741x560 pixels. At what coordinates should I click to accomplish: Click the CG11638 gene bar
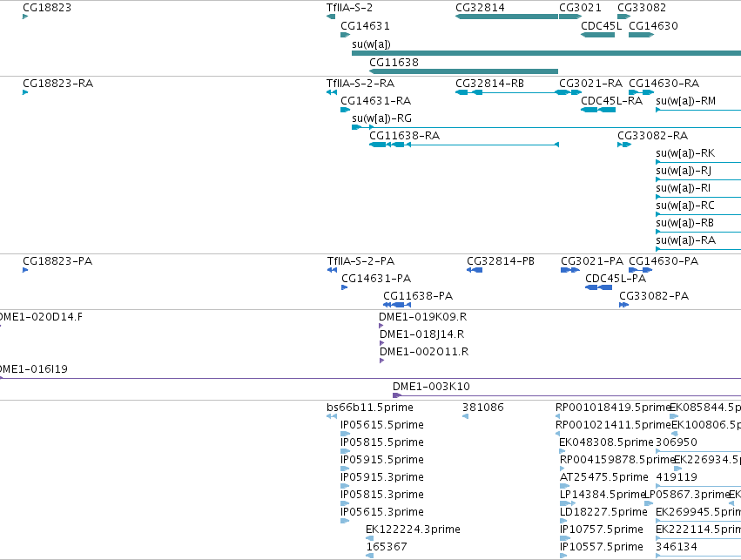463,71
